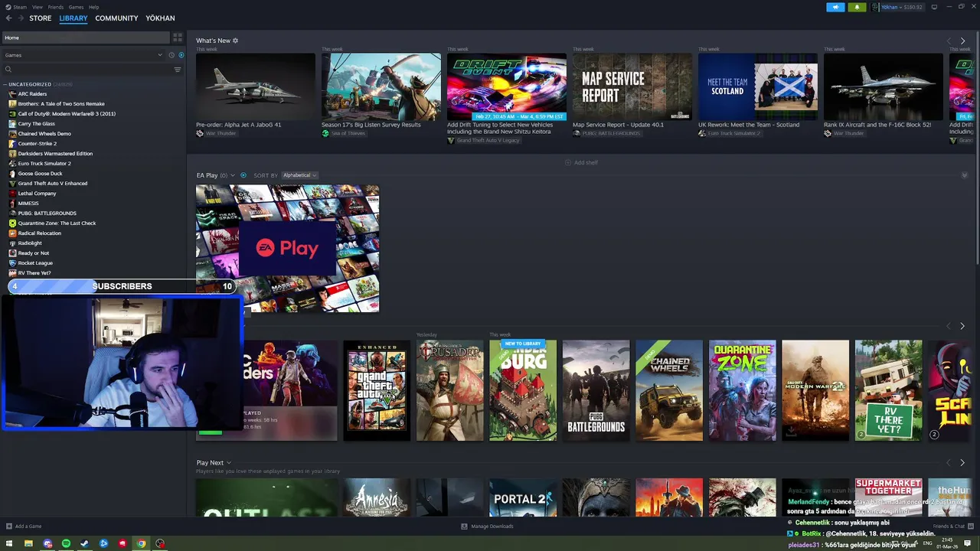Go to the LIBRARY tab
This screenshot has width=980, height=551.
coord(73,18)
